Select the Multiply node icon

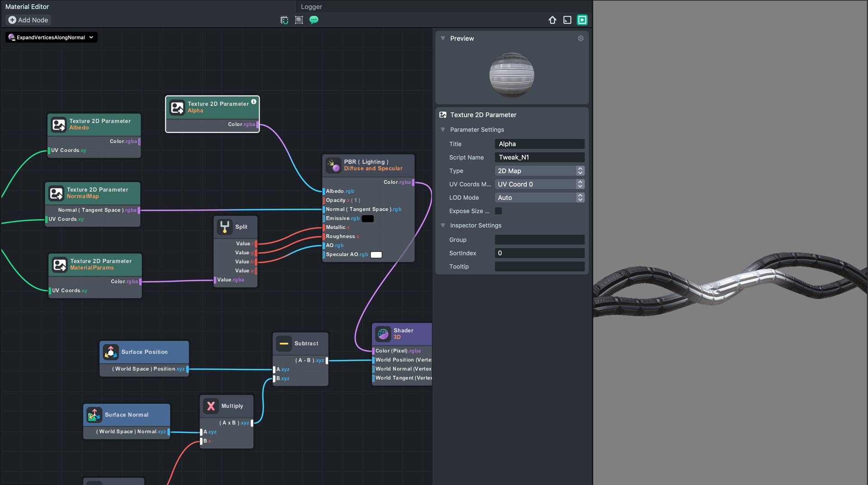pyautogui.click(x=211, y=406)
